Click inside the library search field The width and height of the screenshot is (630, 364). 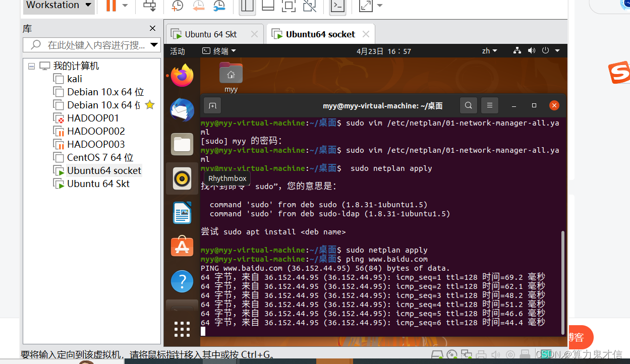tap(91, 45)
